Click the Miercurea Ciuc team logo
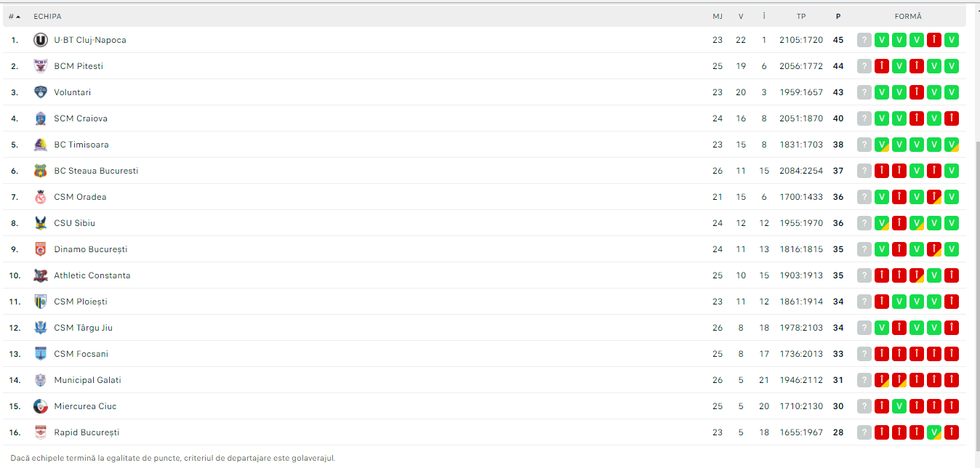This screenshot has width=980, height=468. [41, 406]
